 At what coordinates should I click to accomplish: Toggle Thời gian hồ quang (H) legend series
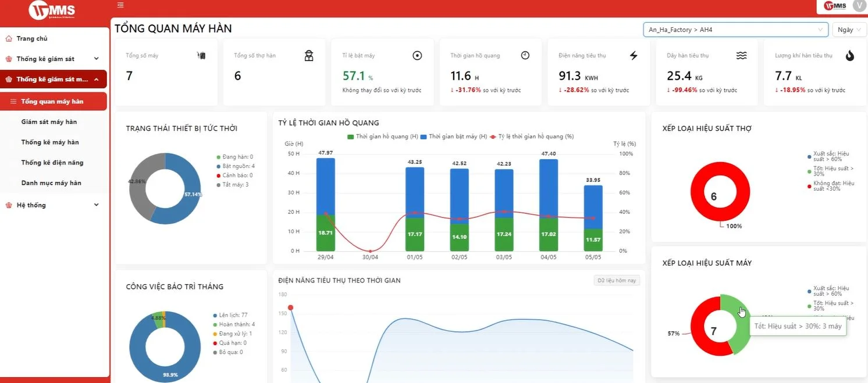383,137
